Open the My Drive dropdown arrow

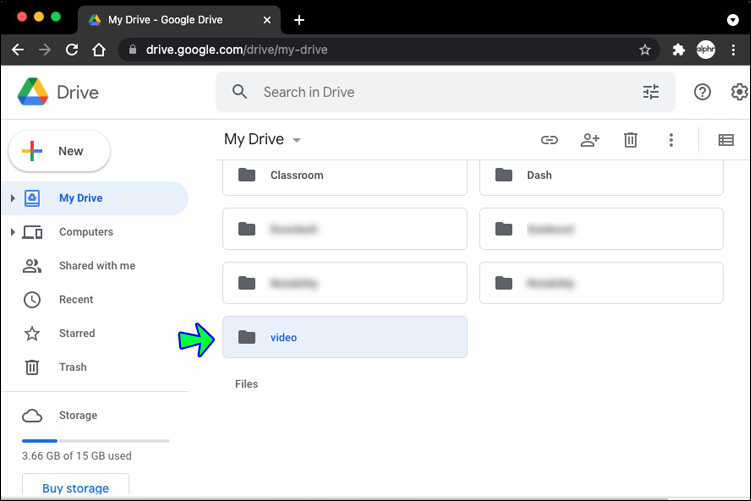click(x=297, y=140)
